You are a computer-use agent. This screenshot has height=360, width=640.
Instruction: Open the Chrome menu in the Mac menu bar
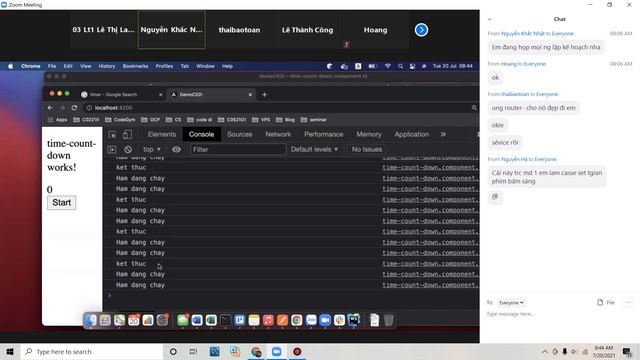coord(31,66)
